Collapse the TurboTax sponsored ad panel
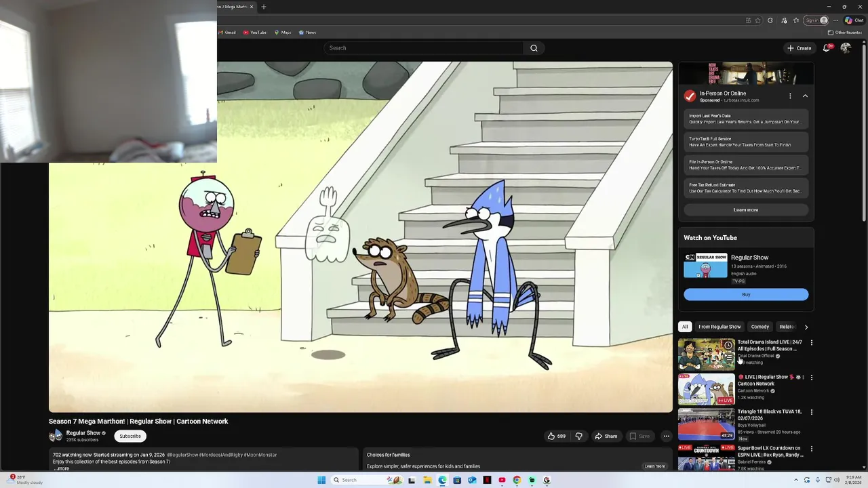Image resolution: width=868 pixels, height=488 pixels. click(805, 96)
